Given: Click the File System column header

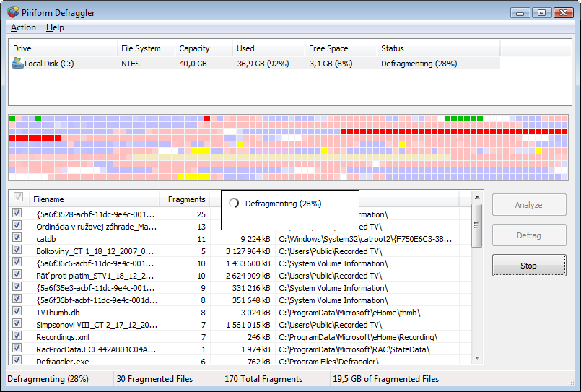Looking at the screenshot, I should point(146,48).
